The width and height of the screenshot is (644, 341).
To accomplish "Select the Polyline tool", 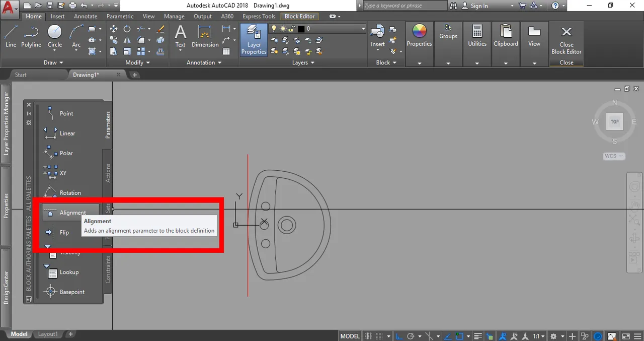I will [x=31, y=37].
